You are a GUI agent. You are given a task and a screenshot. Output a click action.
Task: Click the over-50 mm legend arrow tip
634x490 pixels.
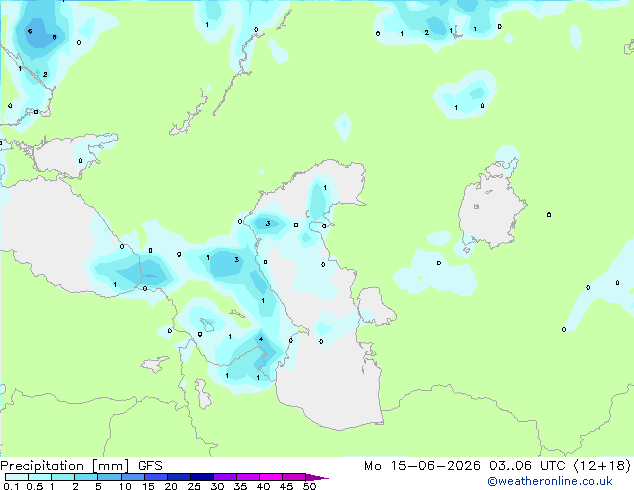click(317, 477)
